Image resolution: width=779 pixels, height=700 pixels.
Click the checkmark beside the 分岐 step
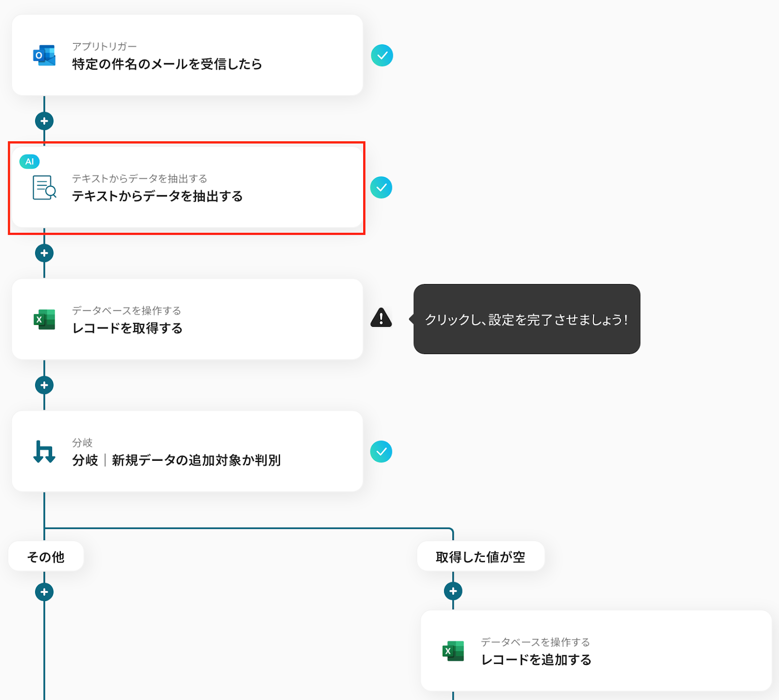point(381,452)
